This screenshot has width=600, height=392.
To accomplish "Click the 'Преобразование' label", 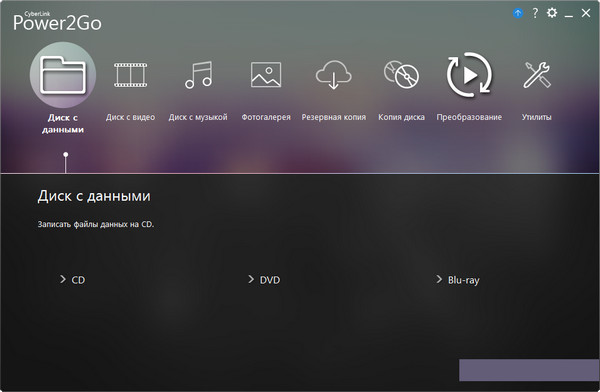I will point(469,117).
